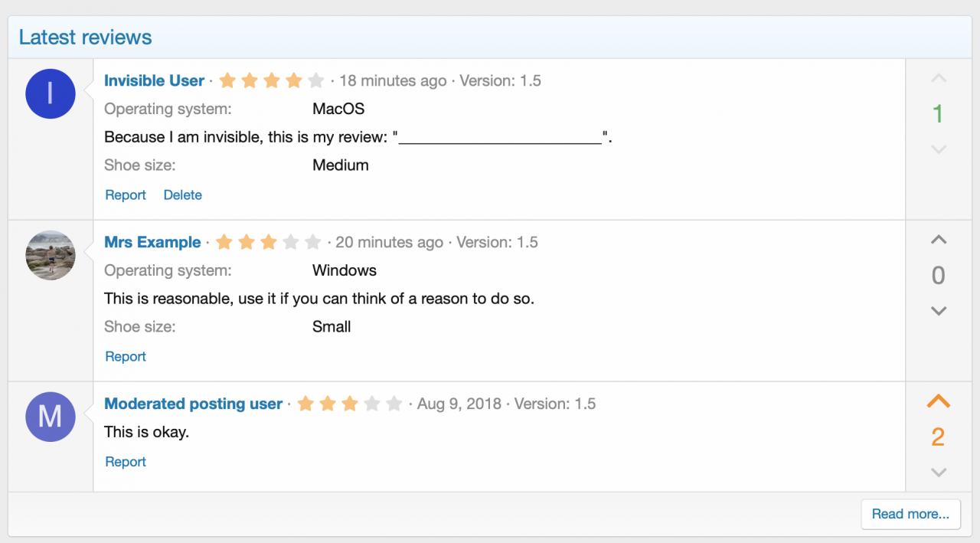Report Mrs Example's review

pyautogui.click(x=126, y=357)
